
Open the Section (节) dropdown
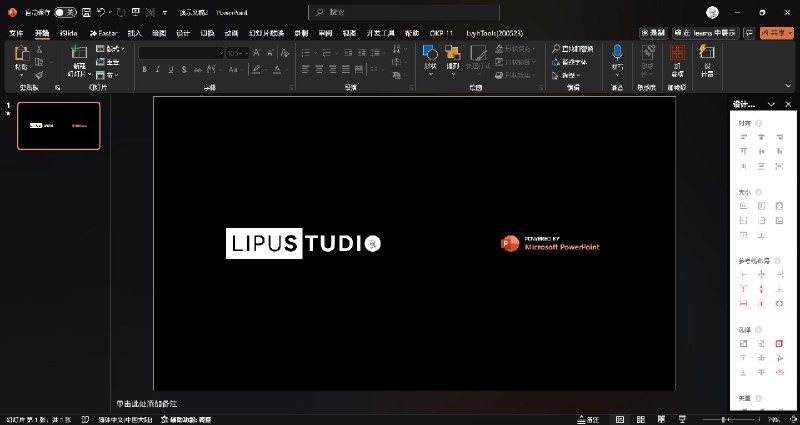(107, 75)
